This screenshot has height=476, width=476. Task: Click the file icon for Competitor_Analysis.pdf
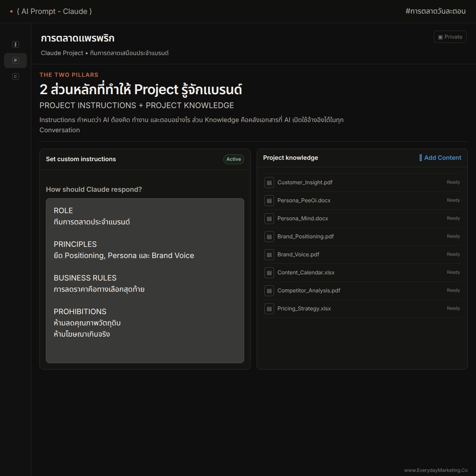coord(269,291)
